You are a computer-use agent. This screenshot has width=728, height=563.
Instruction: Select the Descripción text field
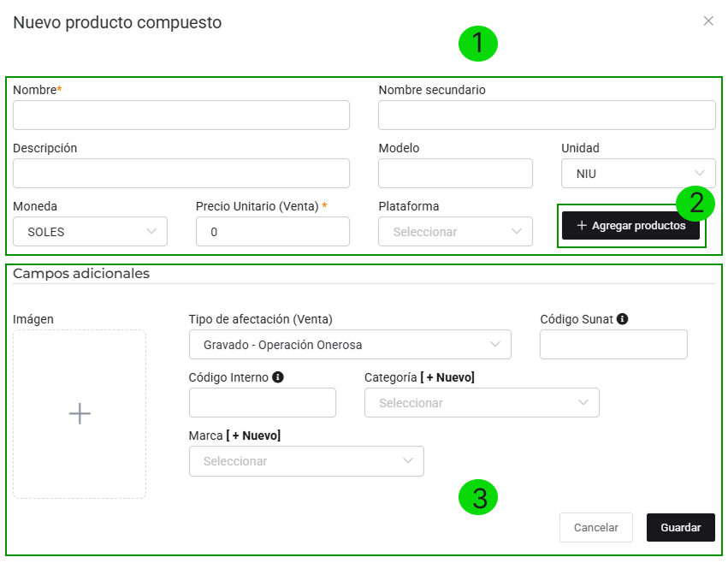181,174
